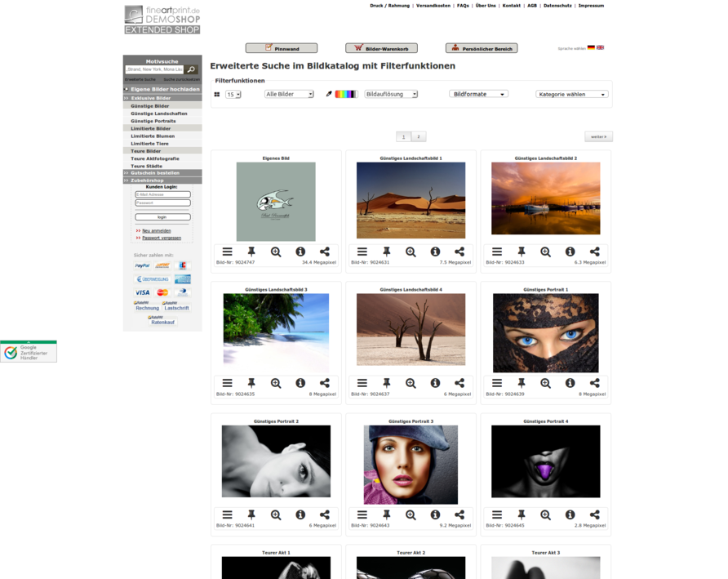728x579 pixels.
Task: Share Günstiges Portrait 1
Action: (x=595, y=383)
